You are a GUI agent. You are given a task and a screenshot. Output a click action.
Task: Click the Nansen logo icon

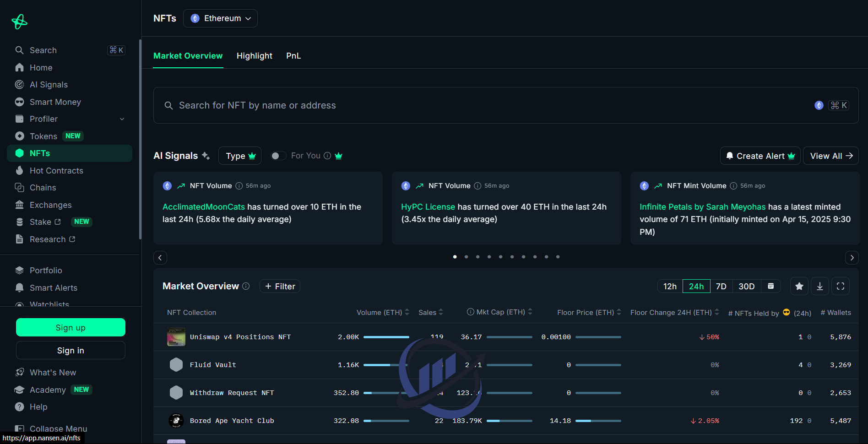19,22
